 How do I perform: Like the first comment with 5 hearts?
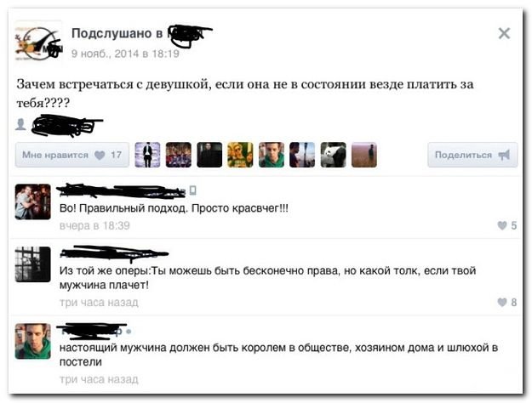click(x=507, y=225)
